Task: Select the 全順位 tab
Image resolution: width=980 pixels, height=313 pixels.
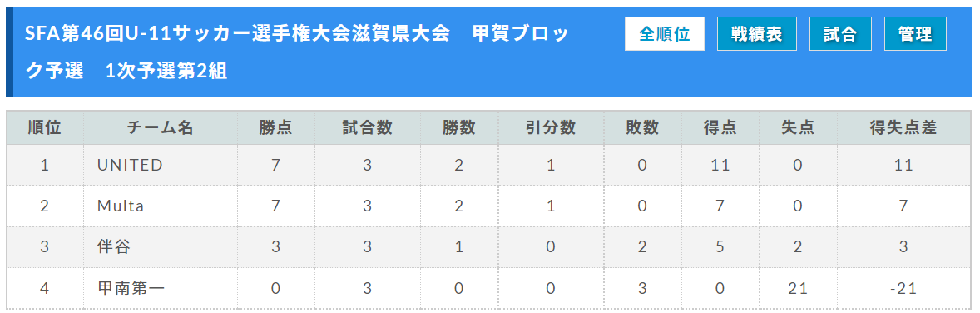Action: (665, 34)
